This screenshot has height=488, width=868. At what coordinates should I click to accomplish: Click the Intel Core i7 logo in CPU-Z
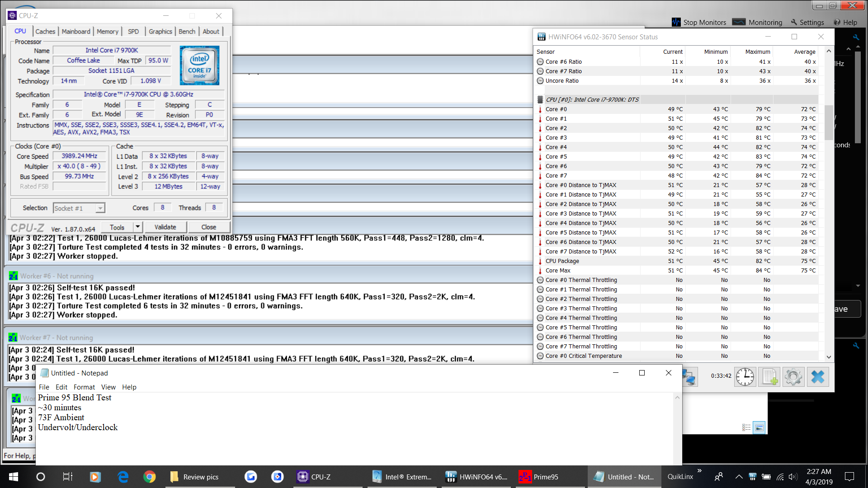[199, 66]
